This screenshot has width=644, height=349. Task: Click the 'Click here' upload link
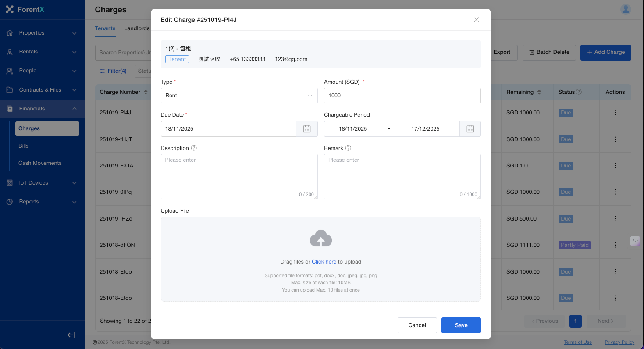pos(324,262)
